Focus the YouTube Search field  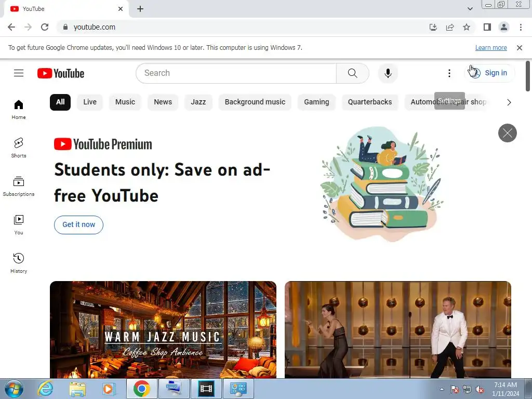pos(236,73)
